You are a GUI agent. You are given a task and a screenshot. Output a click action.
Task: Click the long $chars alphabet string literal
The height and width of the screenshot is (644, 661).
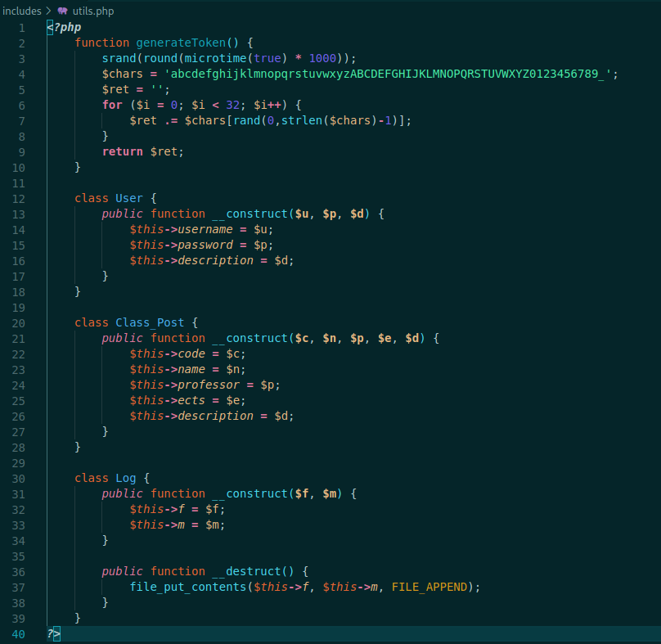coord(389,74)
